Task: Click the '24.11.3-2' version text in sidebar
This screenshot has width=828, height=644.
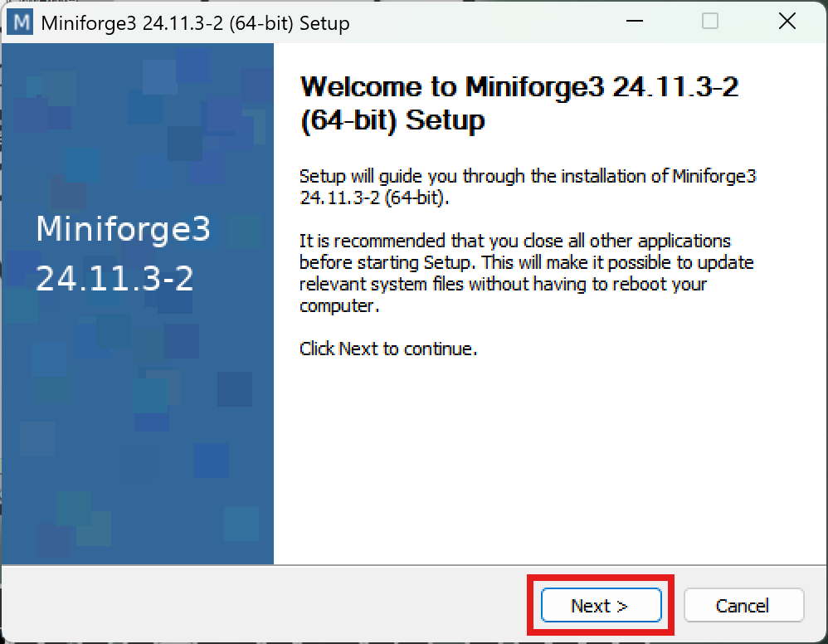Action: pos(114,280)
